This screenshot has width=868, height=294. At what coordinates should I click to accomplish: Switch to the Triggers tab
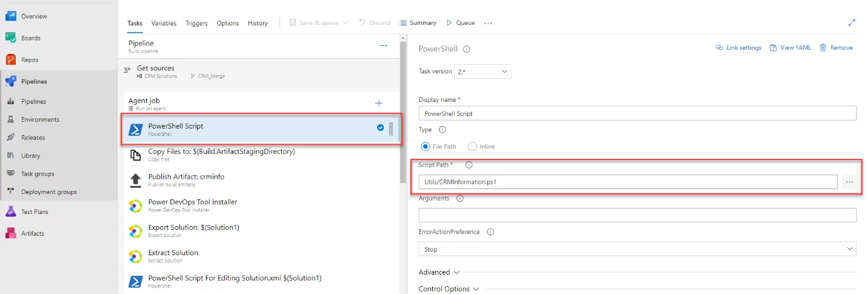point(196,23)
